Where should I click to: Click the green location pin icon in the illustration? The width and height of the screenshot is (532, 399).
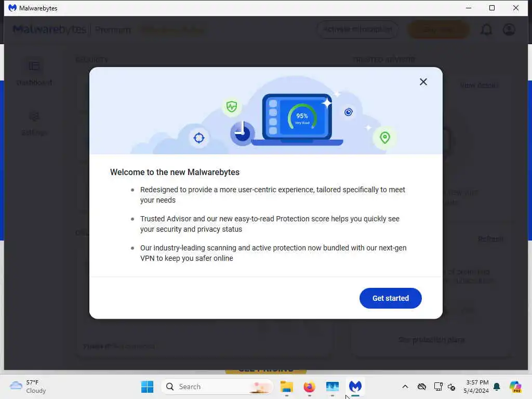pyautogui.click(x=385, y=137)
